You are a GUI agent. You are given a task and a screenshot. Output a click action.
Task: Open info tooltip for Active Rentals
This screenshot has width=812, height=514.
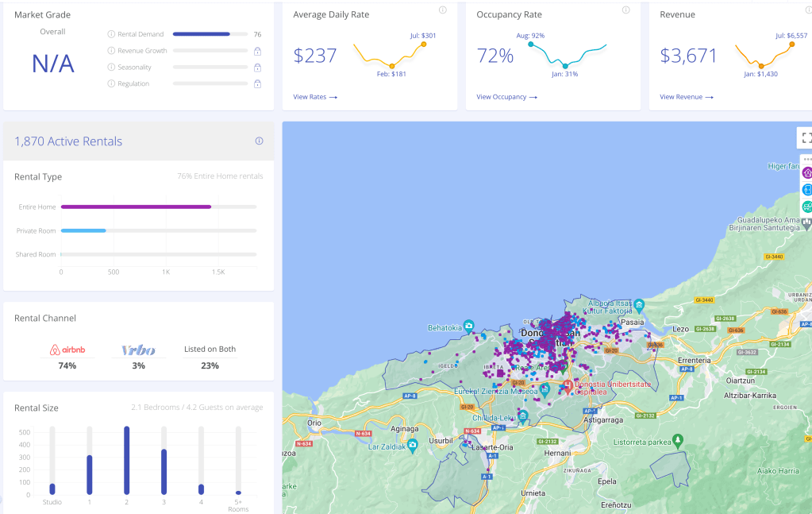(x=259, y=141)
